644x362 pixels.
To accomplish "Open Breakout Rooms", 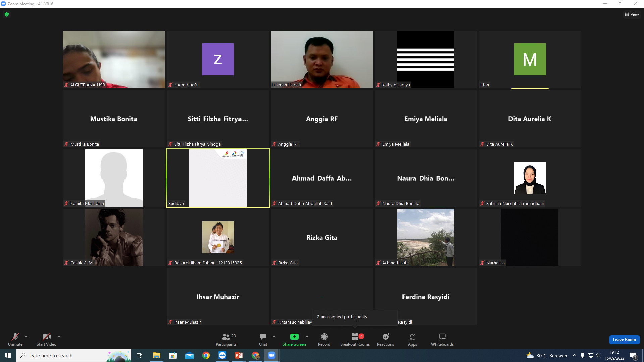I will click(355, 339).
